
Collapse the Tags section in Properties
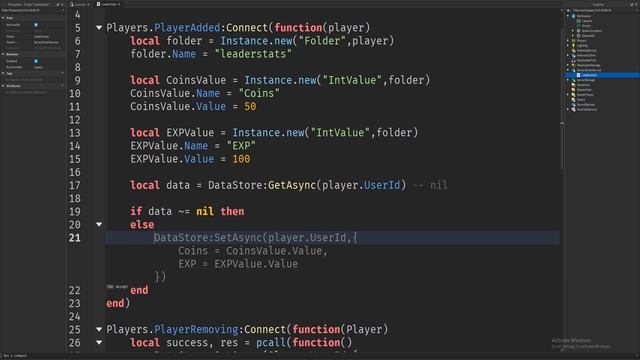[3, 73]
